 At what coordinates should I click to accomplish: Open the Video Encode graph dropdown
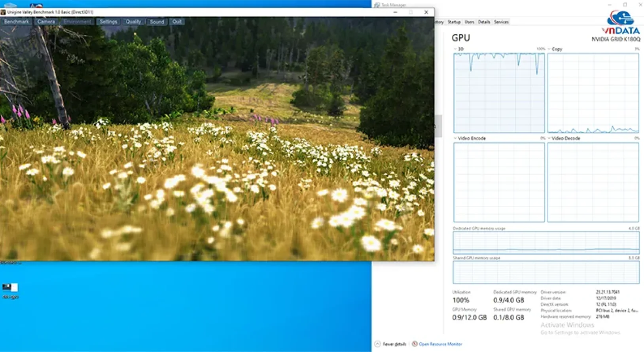[455, 138]
